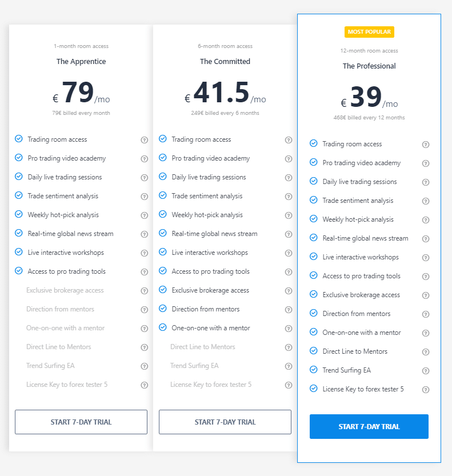Click help icon beside Apprentice Trading room access
Screen dimensions: 452x476
[x=144, y=140]
